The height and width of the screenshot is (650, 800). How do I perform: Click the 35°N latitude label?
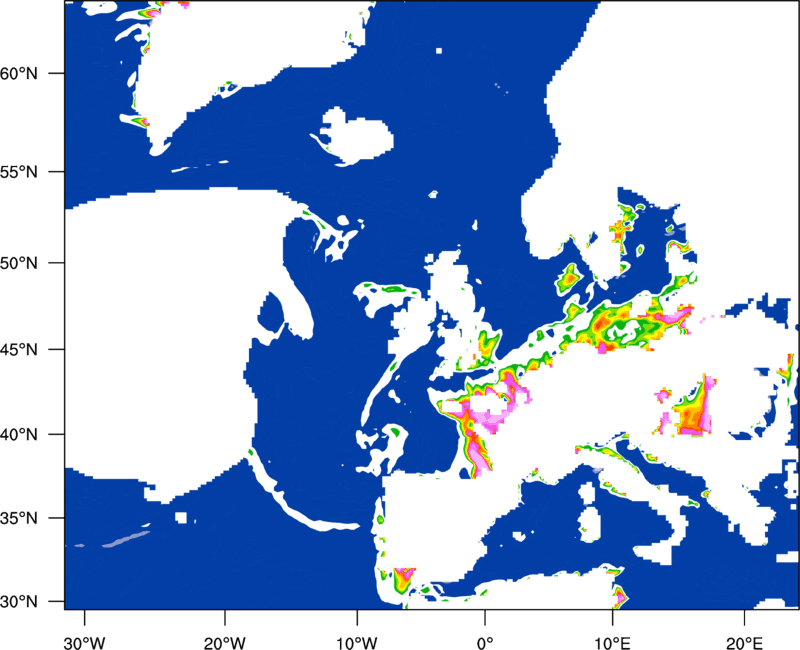19,518
